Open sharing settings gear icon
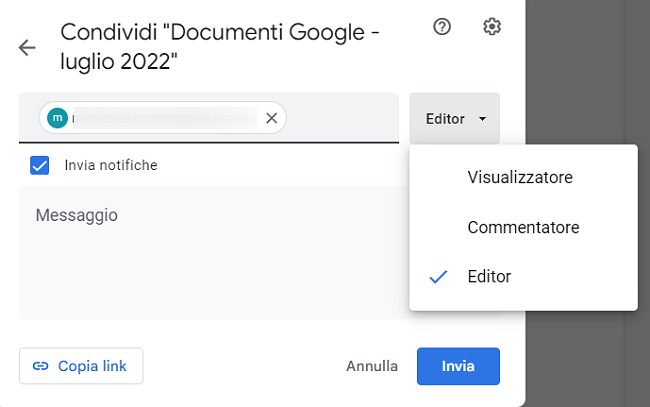Viewport: 650px width, 407px height. point(492,27)
